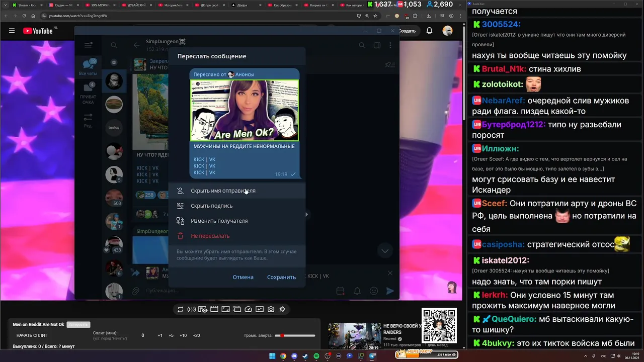Image resolution: width=644 pixels, height=362 pixels.
Task: Open Spotify from the taskbar
Action: point(316,356)
